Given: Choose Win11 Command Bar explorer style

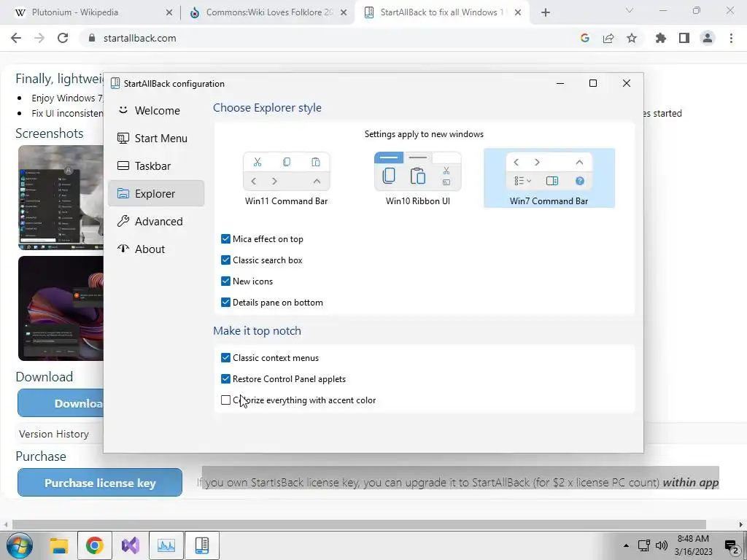Looking at the screenshot, I should point(286,178).
